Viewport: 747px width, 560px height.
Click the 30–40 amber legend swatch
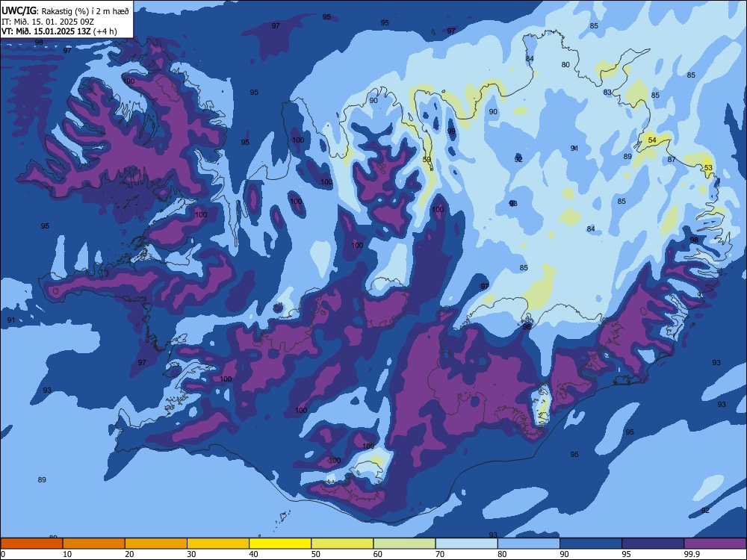click(218, 544)
